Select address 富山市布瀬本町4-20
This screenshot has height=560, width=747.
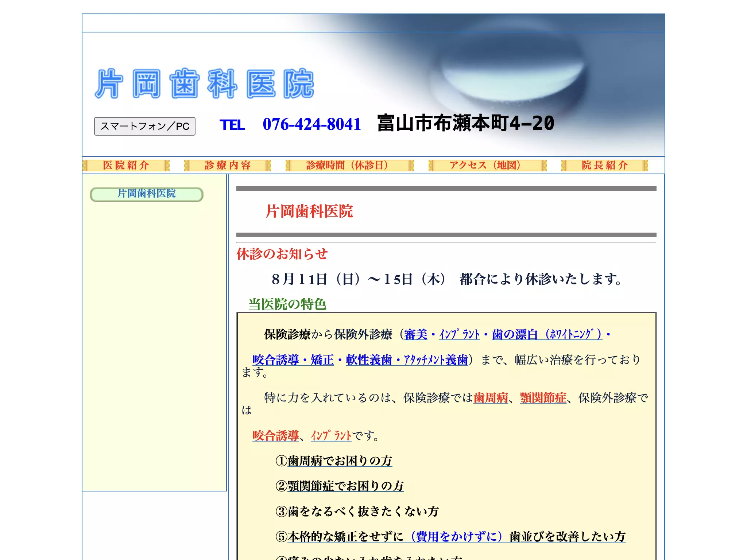pos(466,123)
